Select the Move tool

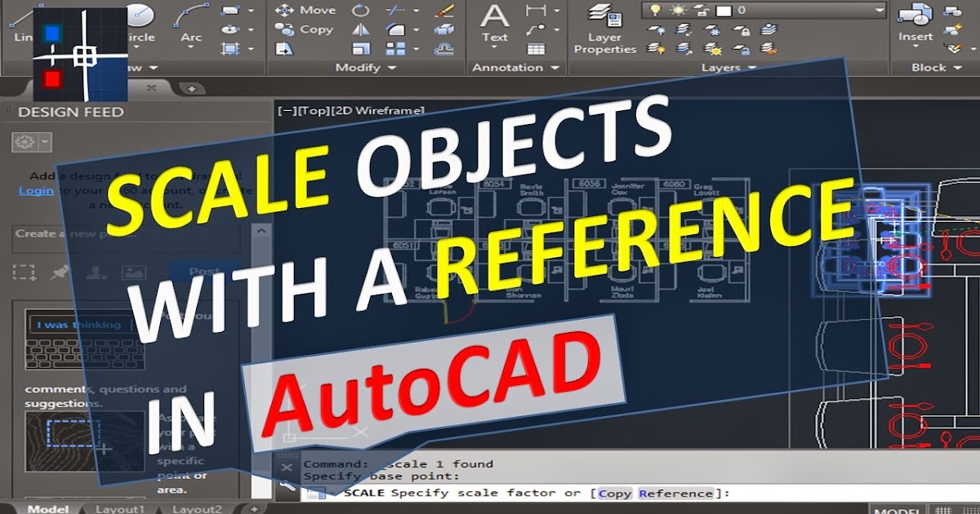pos(306,10)
